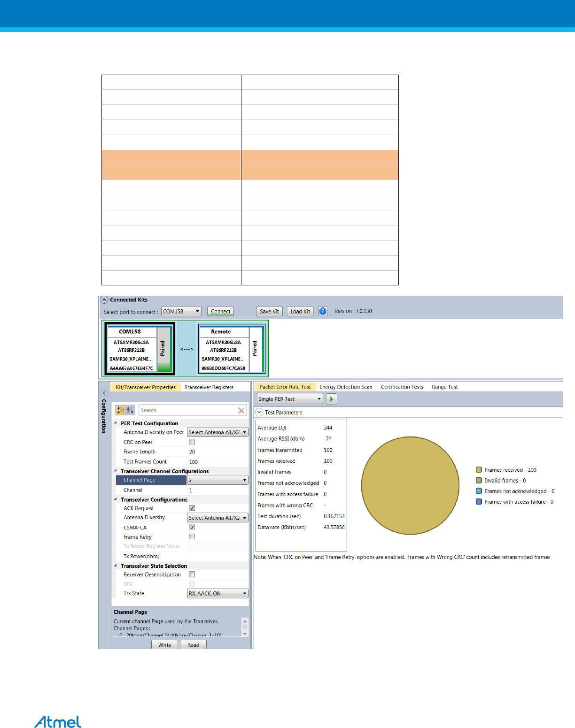The image size is (575, 728).
Task: Open the Single PER Test dropdown
Action: pos(290,399)
